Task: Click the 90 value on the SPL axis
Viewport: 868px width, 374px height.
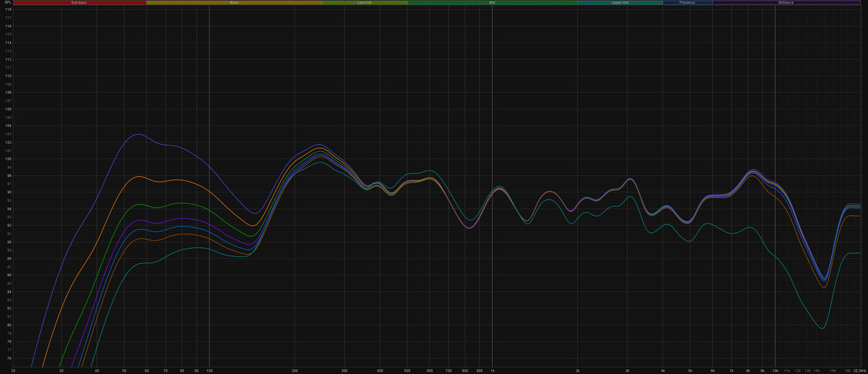Action: point(8,242)
